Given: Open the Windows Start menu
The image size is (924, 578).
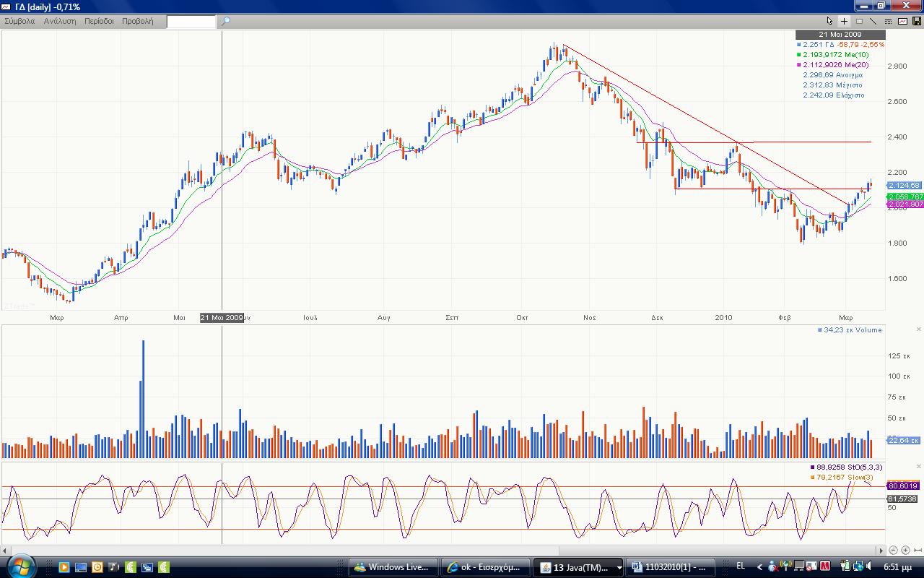Looking at the screenshot, I should pyautogui.click(x=21, y=566).
